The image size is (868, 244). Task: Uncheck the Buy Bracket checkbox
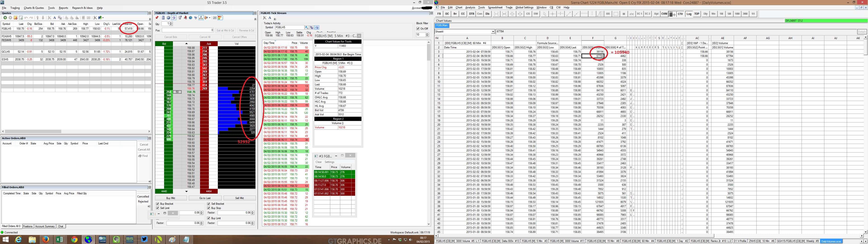pyautogui.click(x=158, y=204)
